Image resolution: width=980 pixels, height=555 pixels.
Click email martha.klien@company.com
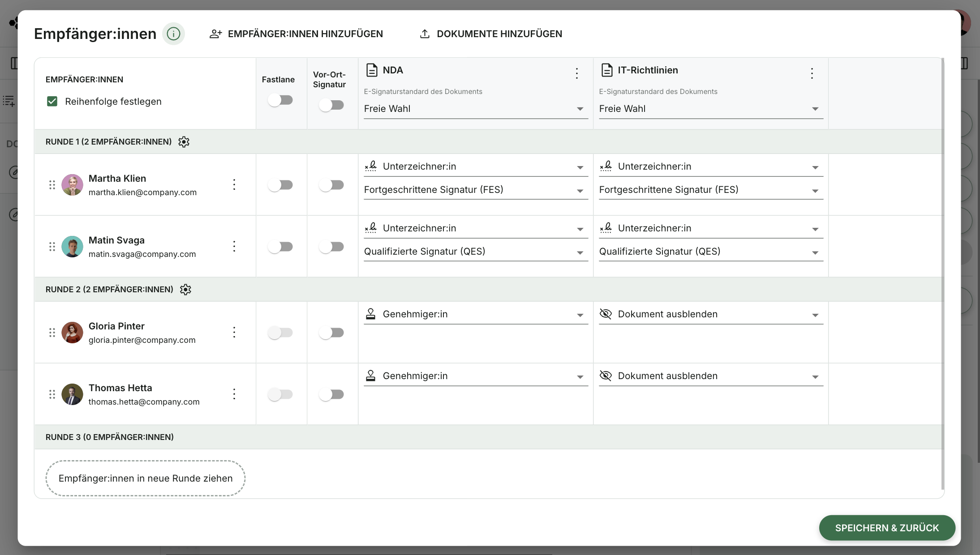tap(142, 192)
